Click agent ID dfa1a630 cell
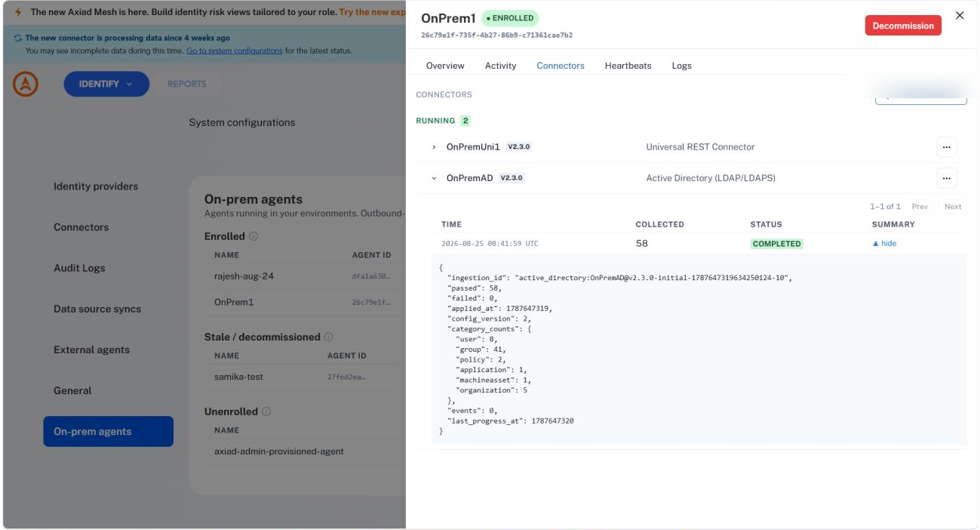This screenshot has width=980, height=530. 370,276
